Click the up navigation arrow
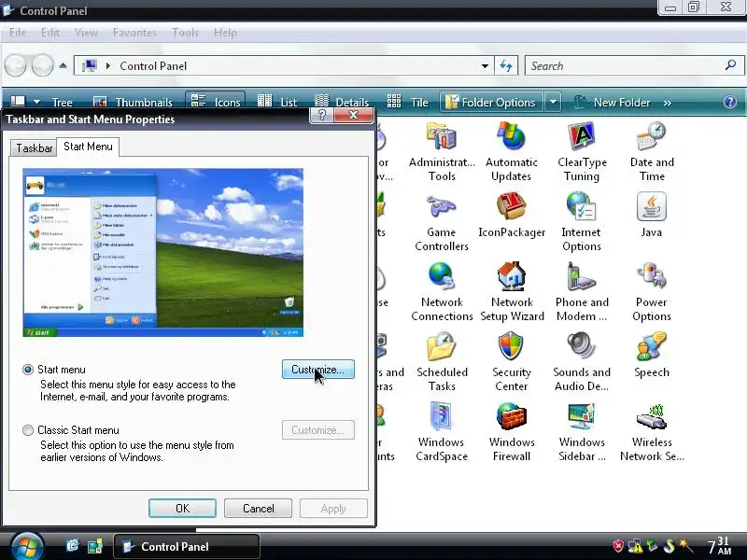747x560 pixels. pyautogui.click(x=63, y=65)
